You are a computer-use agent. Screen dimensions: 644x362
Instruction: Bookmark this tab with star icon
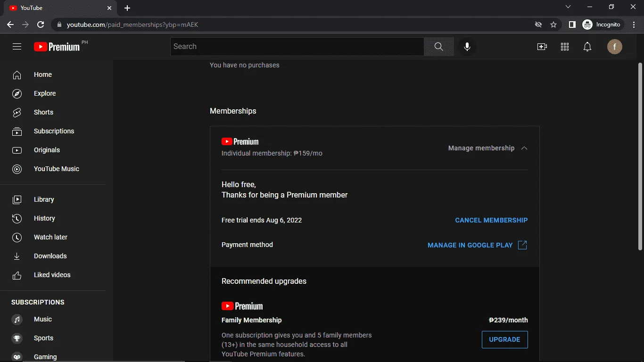(553, 25)
